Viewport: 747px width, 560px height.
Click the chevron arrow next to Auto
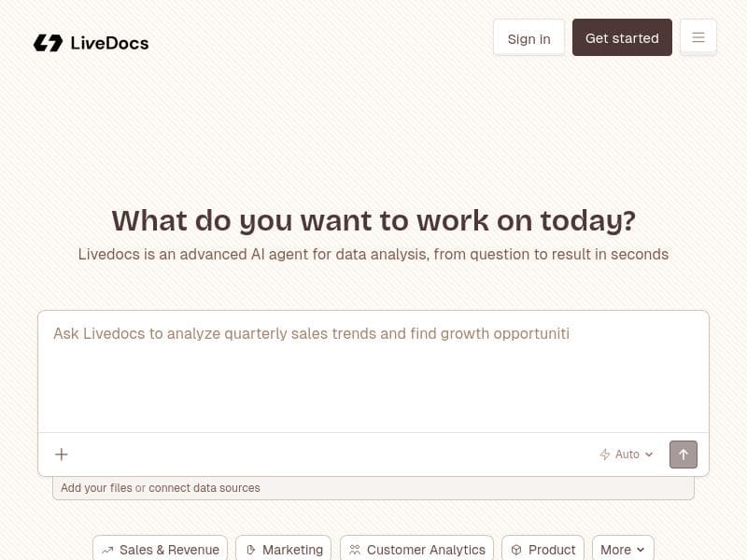649,455
